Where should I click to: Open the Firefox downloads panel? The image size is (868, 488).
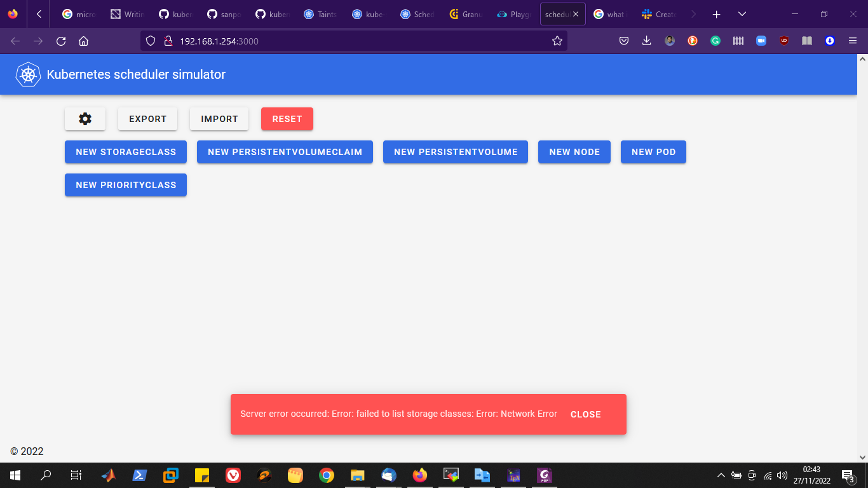pos(646,40)
